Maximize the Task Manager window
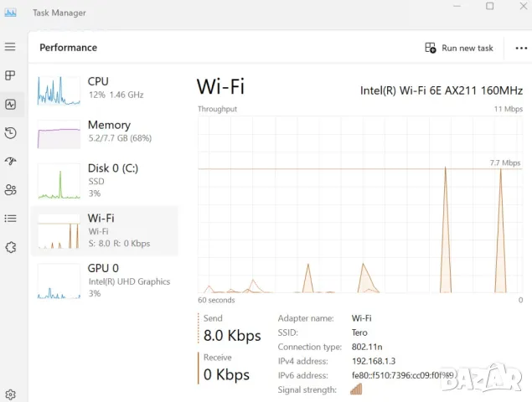Image resolution: width=532 pixels, height=402 pixels. pyautogui.click(x=490, y=7)
